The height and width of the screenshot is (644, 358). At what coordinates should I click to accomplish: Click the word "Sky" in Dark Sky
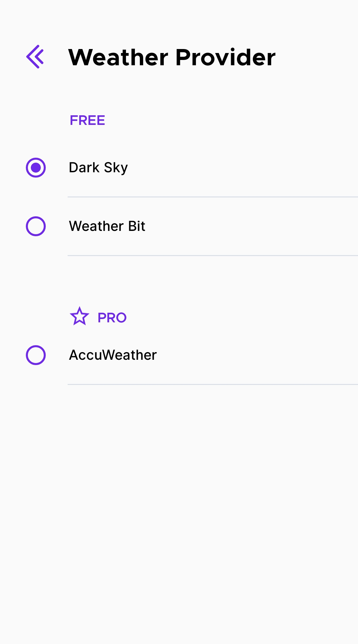[116, 168]
